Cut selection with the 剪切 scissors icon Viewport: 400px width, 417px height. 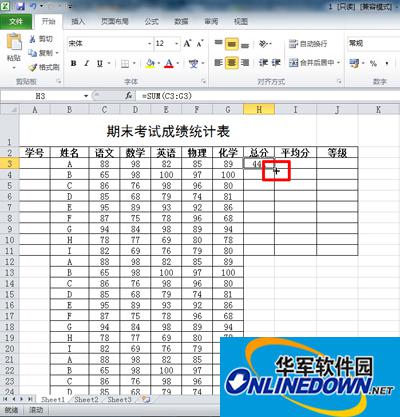[x=32, y=39]
